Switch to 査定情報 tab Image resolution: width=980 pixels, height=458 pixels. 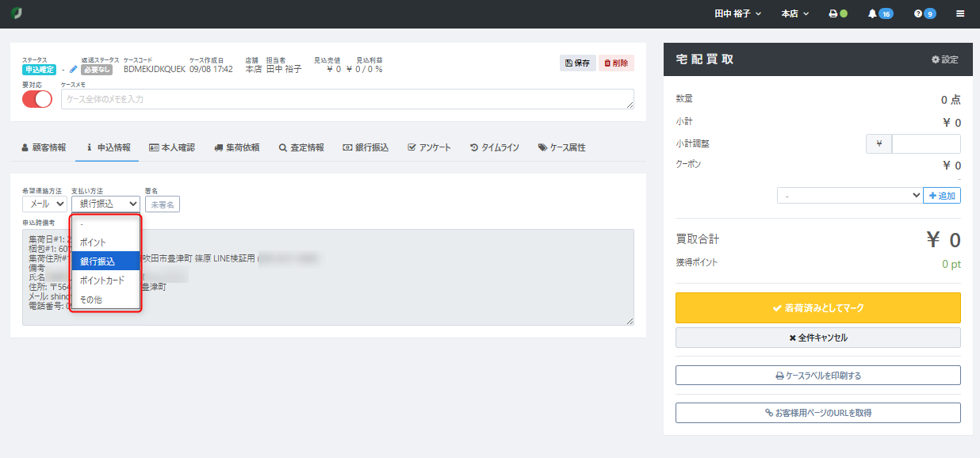point(301,147)
